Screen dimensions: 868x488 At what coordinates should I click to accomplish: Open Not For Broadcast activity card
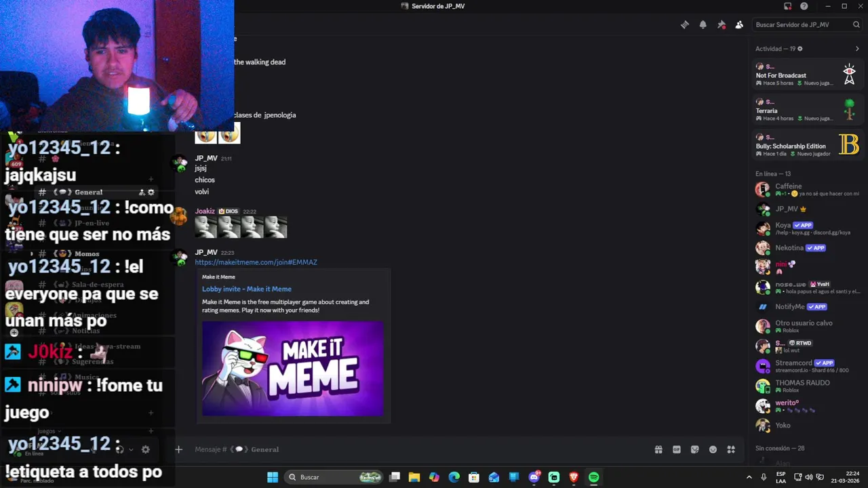808,74
